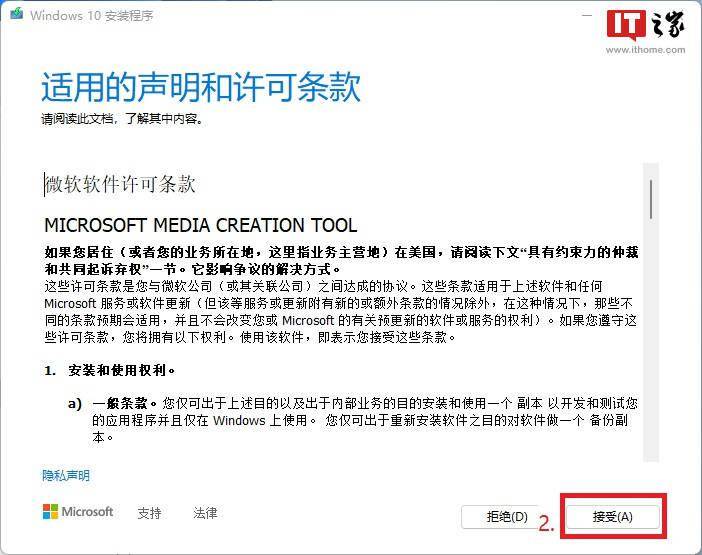The height and width of the screenshot is (555, 702).
Task: Click the 微软软件许可条款 heading text
Action: [x=120, y=184]
